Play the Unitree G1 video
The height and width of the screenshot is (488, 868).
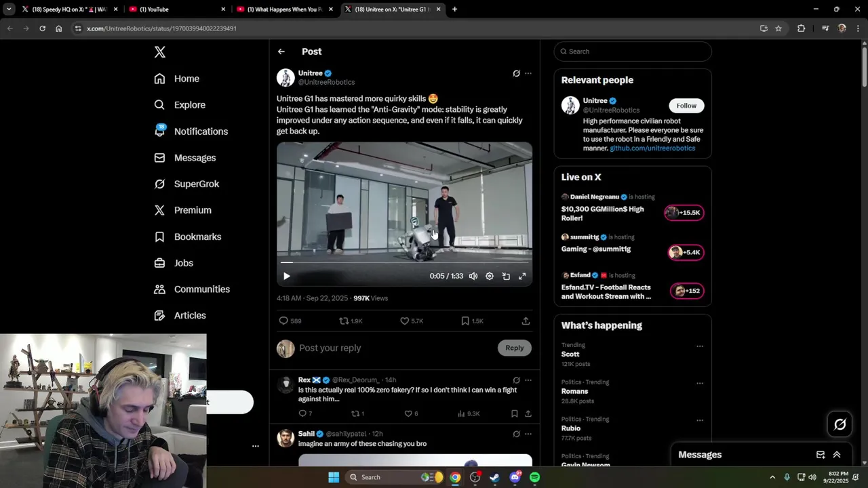[x=287, y=277]
